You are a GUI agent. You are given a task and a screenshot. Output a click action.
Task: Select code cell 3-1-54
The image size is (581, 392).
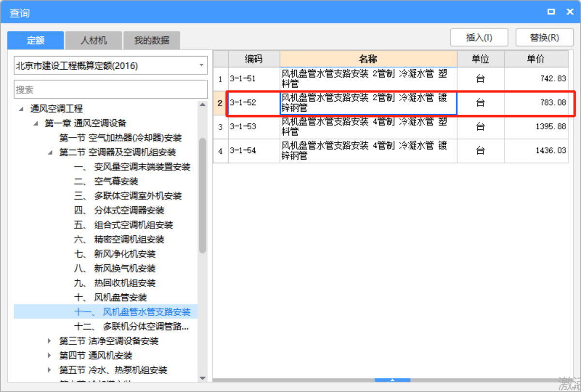click(254, 151)
